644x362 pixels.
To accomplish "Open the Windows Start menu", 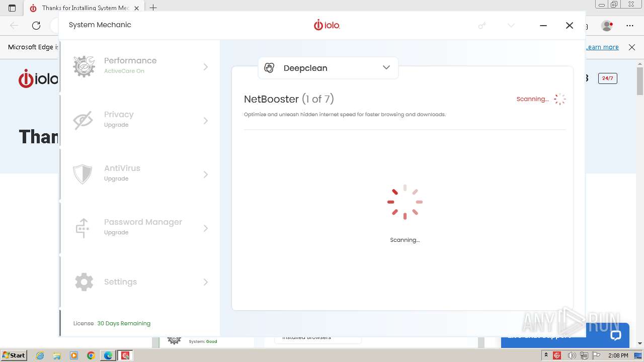I will 14,355.
